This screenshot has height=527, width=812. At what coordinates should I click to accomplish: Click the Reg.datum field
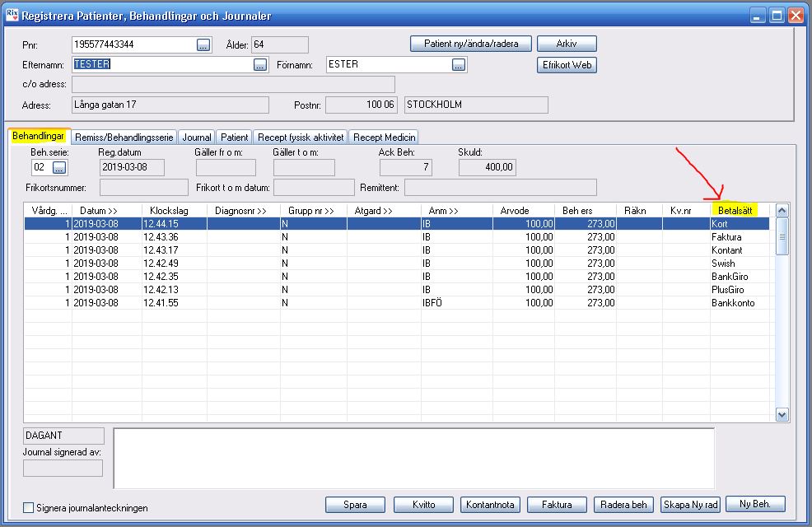(x=132, y=167)
